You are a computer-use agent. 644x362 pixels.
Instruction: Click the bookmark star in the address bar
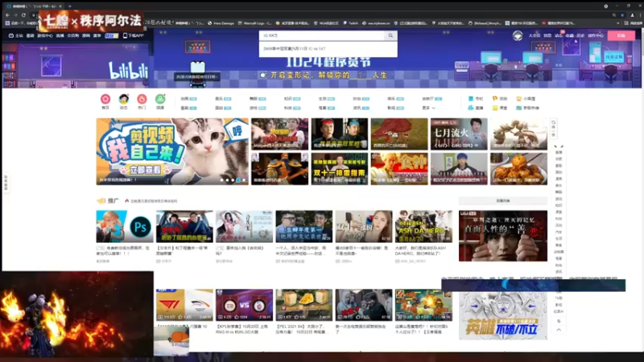622,15
